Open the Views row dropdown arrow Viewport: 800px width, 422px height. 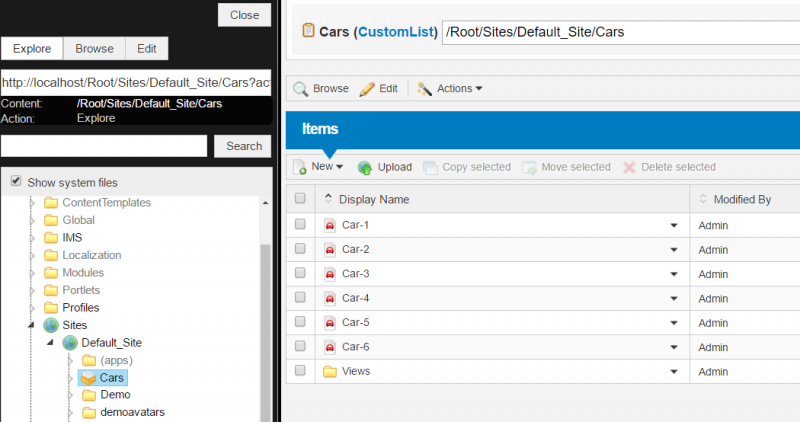click(x=673, y=372)
